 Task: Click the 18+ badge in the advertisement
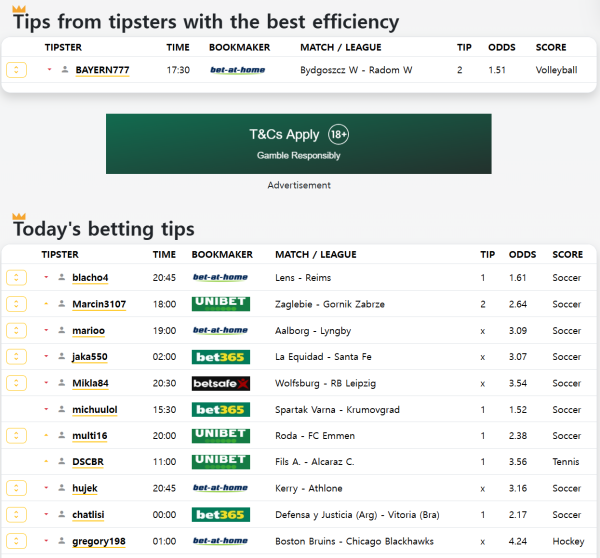(338, 135)
